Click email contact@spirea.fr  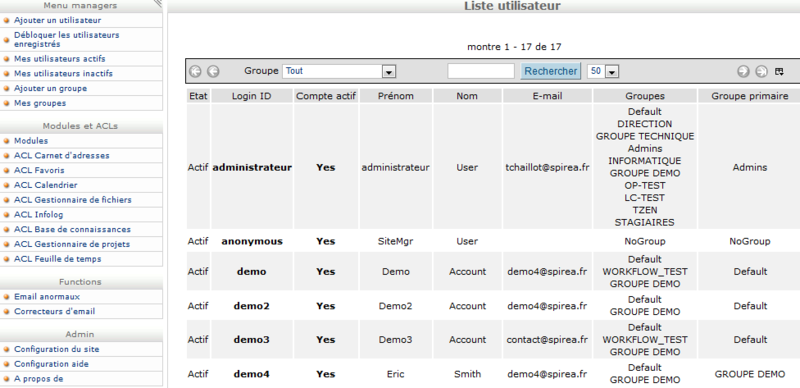tap(547, 340)
